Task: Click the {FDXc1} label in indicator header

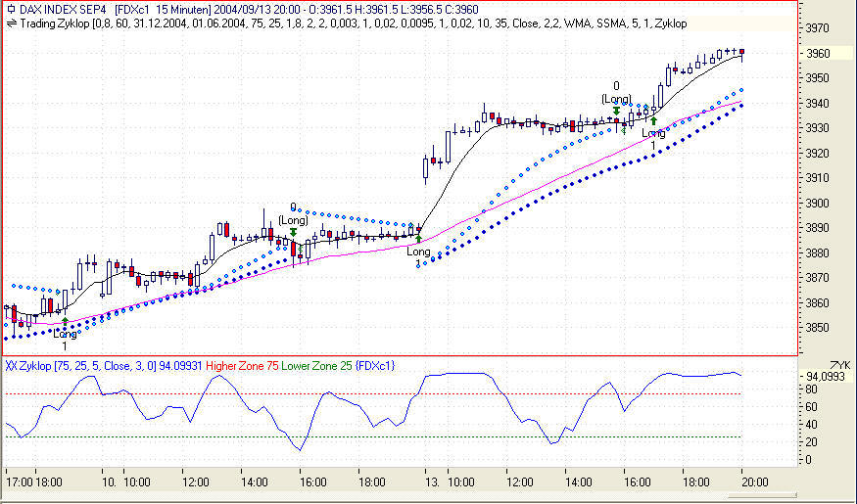Action: [x=375, y=365]
